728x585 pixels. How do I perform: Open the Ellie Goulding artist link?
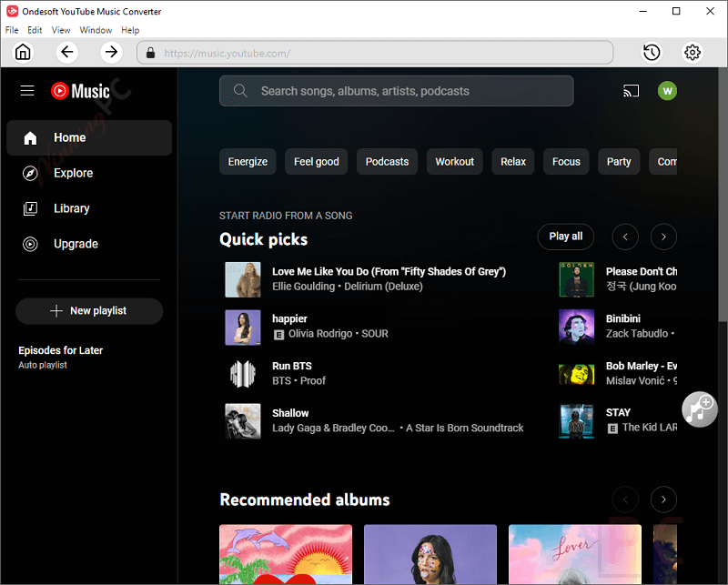coord(304,287)
